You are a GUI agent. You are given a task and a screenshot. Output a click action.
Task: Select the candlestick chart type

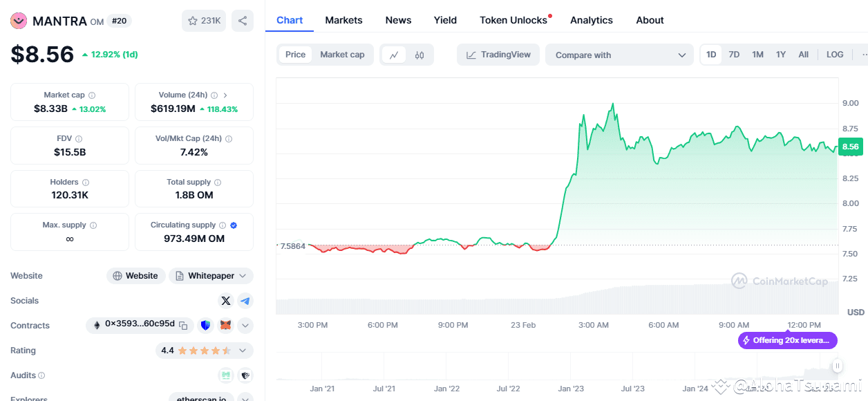tap(419, 54)
